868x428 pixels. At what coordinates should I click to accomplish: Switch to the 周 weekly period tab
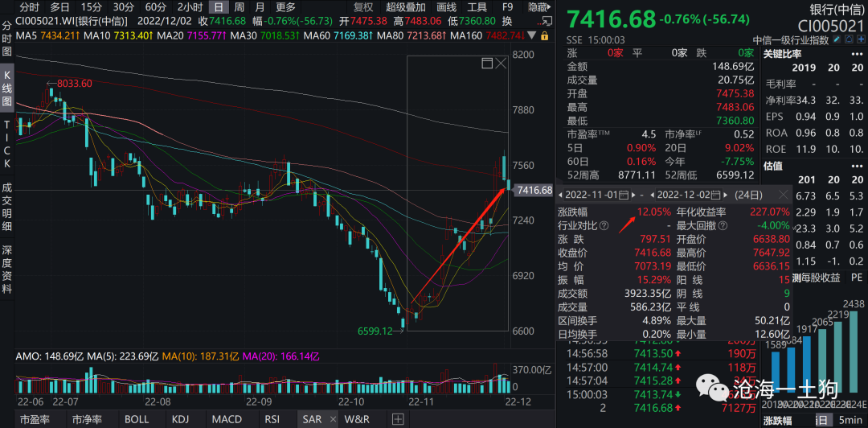click(239, 7)
